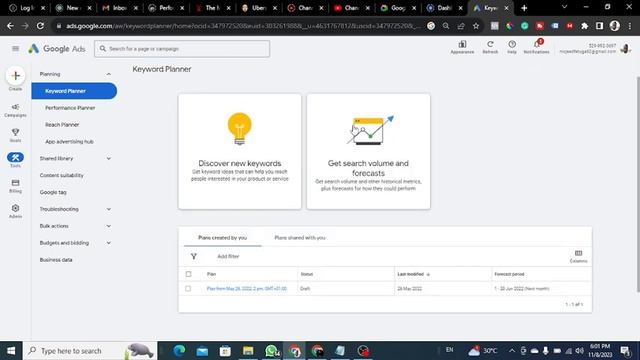640x360 pixels.
Task: Click the Create plus button
Action: click(16, 76)
